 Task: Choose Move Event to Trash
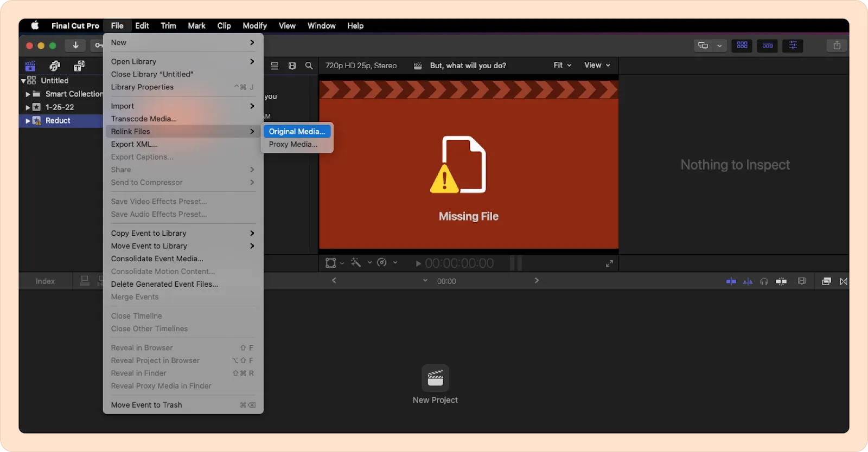tap(183, 405)
